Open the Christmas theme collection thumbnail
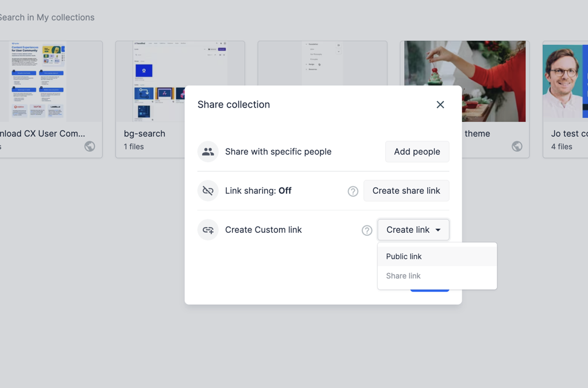 click(x=465, y=82)
